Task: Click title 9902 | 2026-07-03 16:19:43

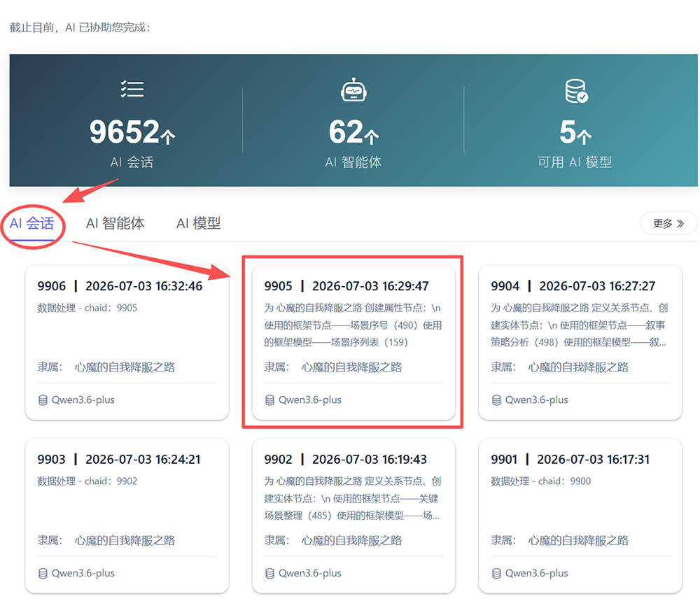Action: (346, 459)
